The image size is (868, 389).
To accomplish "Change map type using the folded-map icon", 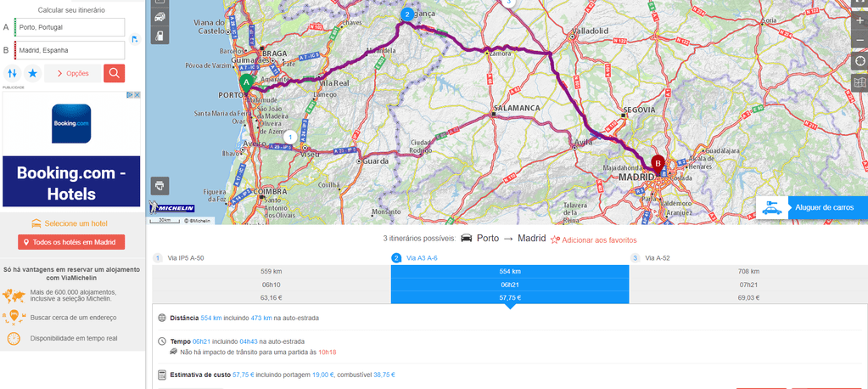I will [860, 82].
